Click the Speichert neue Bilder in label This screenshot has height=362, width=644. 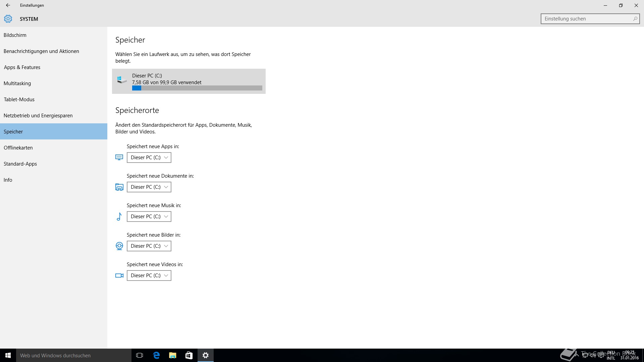(154, 235)
